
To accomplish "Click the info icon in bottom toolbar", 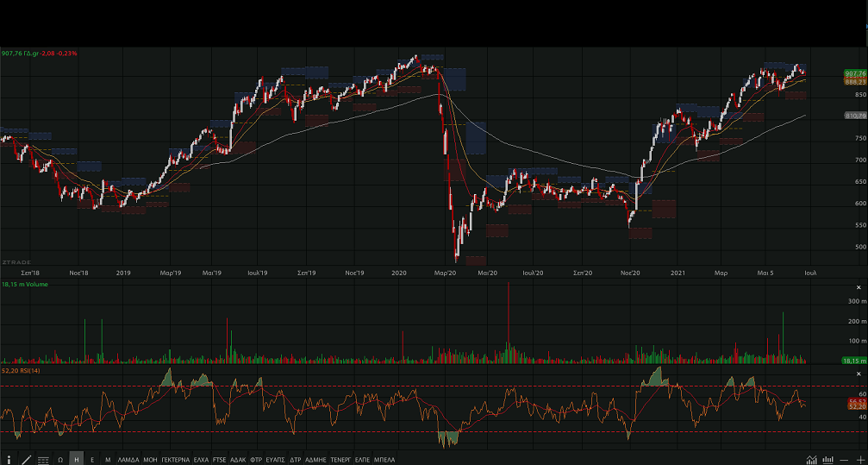I will coord(9,460).
